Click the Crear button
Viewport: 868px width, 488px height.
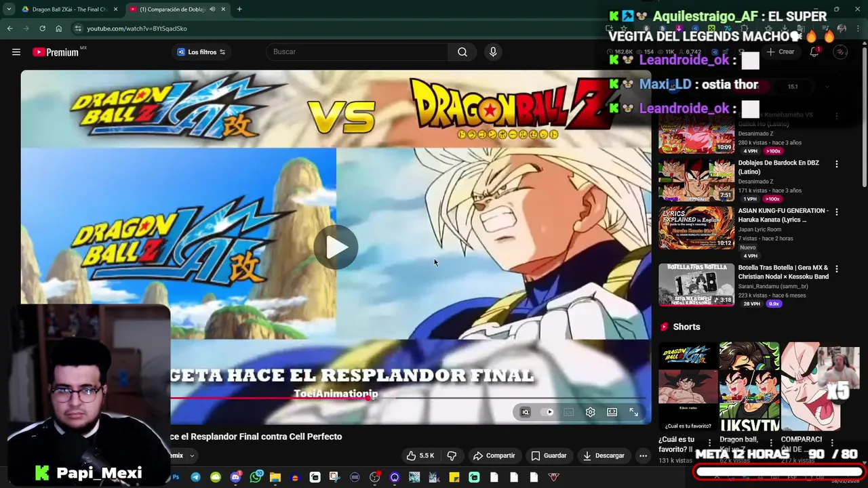click(x=781, y=52)
